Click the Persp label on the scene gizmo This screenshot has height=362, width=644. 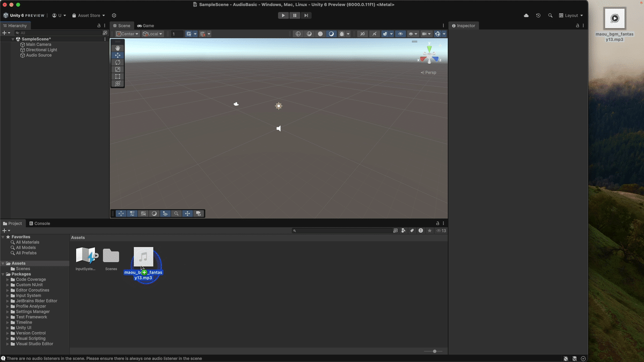(428, 72)
